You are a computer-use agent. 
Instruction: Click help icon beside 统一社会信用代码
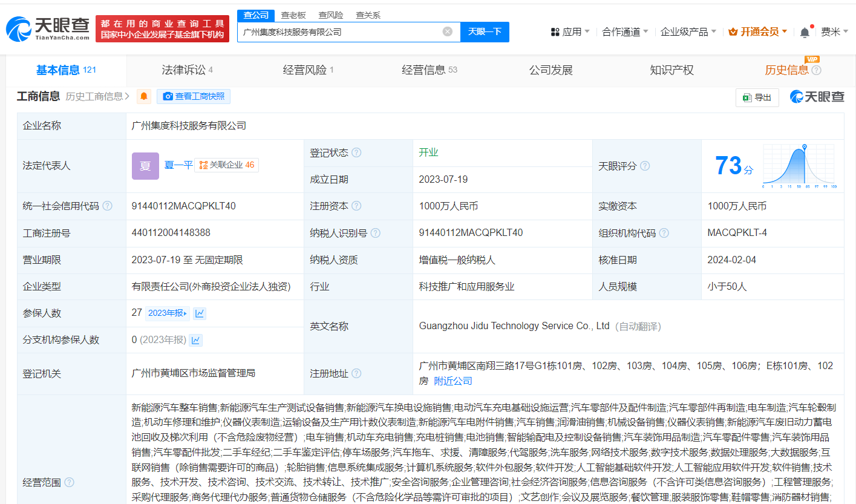(x=108, y=206)
